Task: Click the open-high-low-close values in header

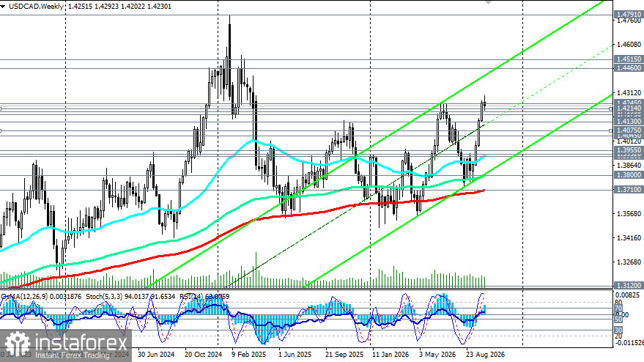Action: point(120,7)
